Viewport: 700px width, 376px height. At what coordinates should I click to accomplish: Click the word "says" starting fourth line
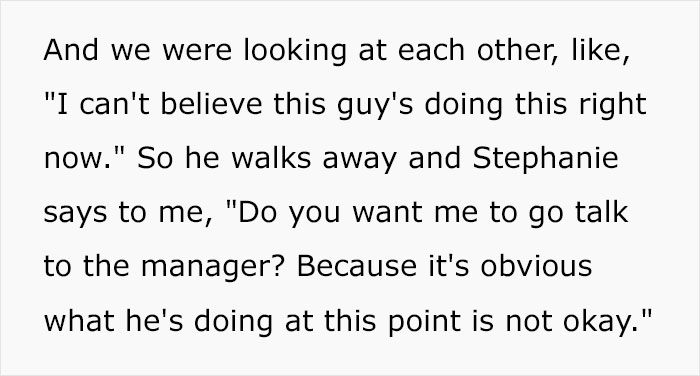(x=75, y=214)
